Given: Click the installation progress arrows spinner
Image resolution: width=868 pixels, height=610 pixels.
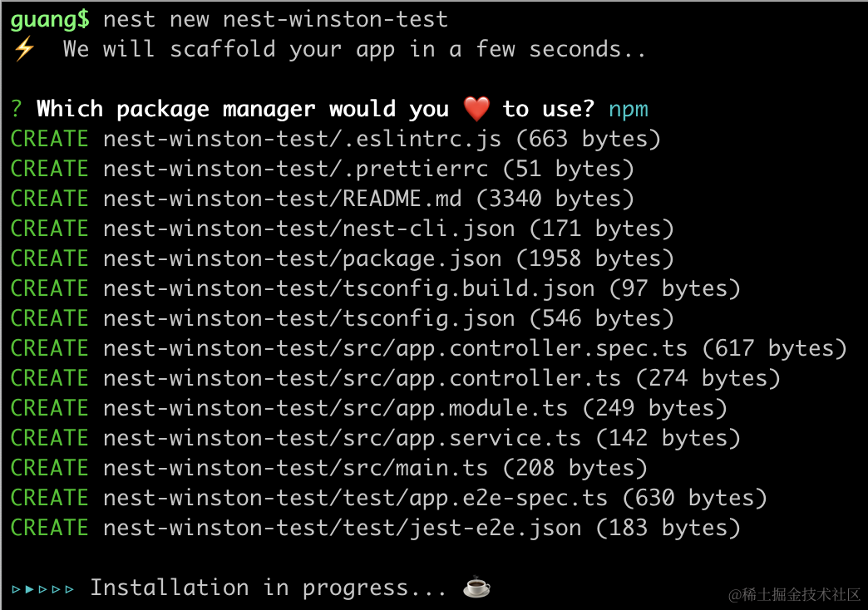Looking at the screenshot, I should tap(43, 589).
